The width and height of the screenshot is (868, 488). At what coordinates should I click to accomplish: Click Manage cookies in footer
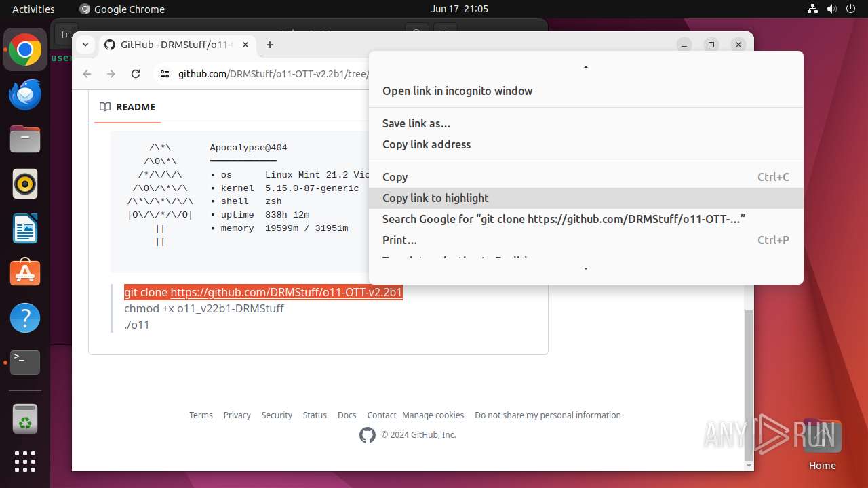coord(433,415)
